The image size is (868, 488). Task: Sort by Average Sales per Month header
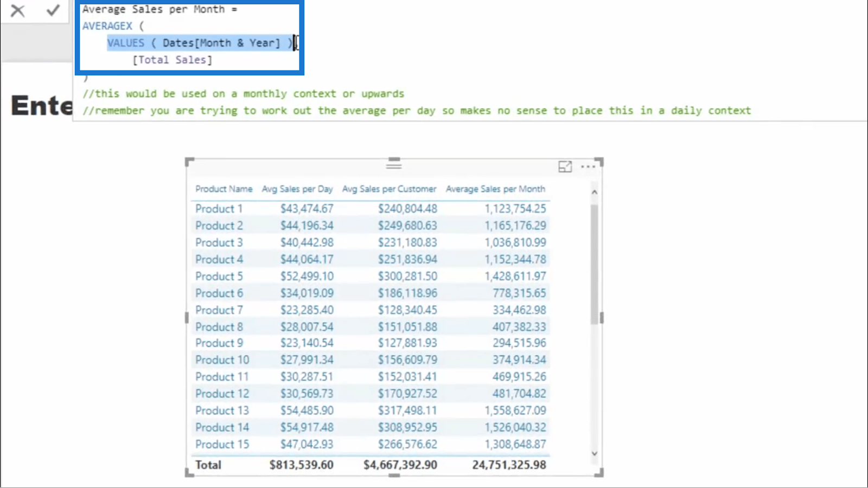pyautogui.click(x=495, y=189)
